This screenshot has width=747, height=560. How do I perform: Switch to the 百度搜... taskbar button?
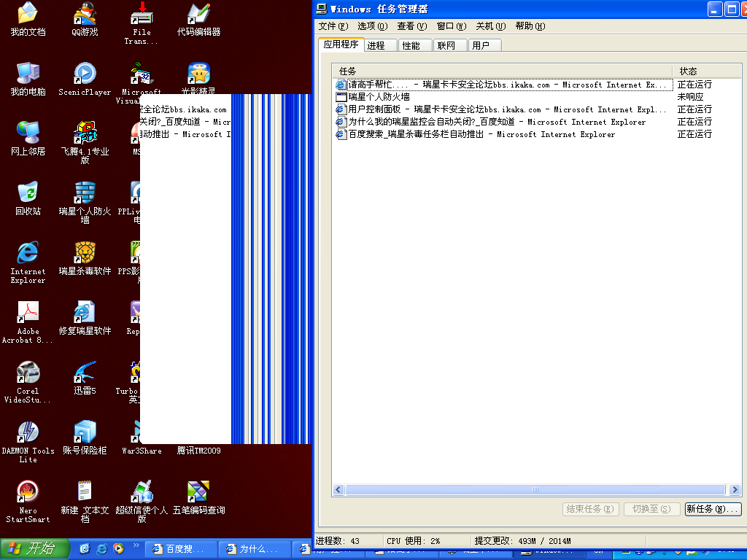181,550
